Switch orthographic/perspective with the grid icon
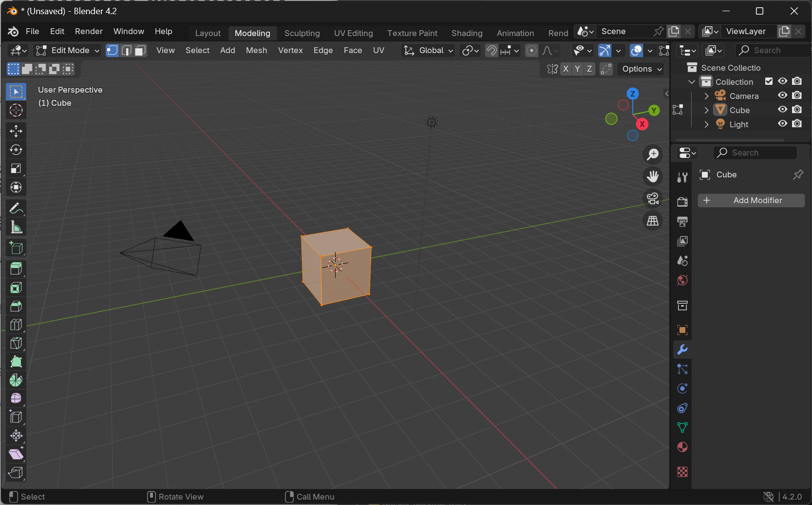 click(653, 221)
